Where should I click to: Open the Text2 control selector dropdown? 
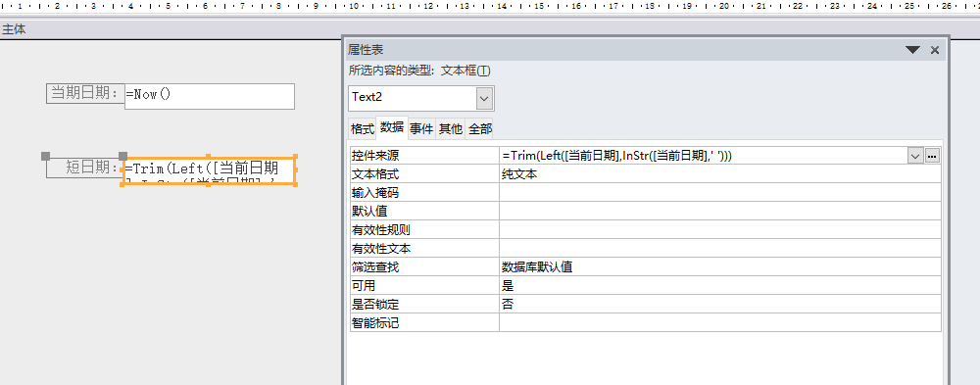pyautogui.click(x=484, y=98)
